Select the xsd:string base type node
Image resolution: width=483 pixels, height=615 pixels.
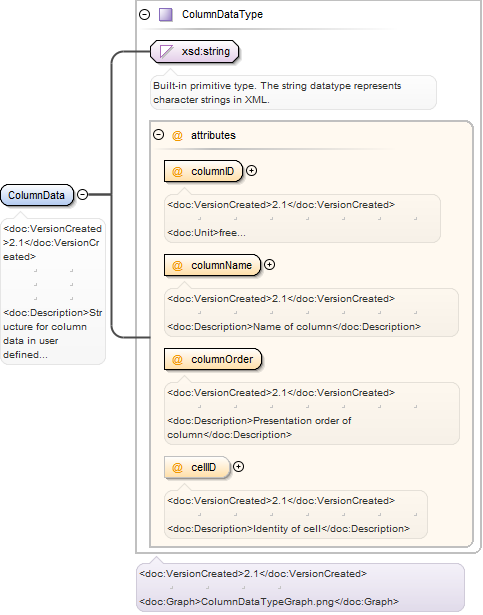pos(195,51)
